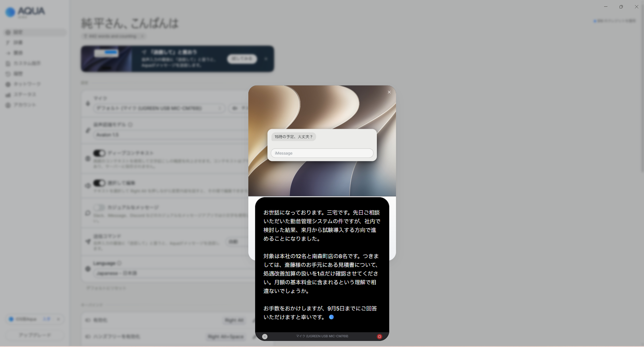Click the 'マイク (UGREEN USB MIC-CM769)' label

pyautogui.click(x=322, y=336)
